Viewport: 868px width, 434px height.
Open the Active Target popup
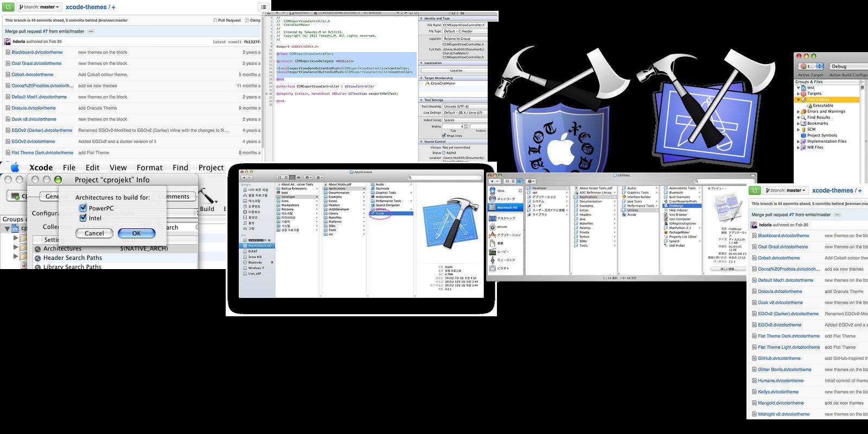[810, 67]
